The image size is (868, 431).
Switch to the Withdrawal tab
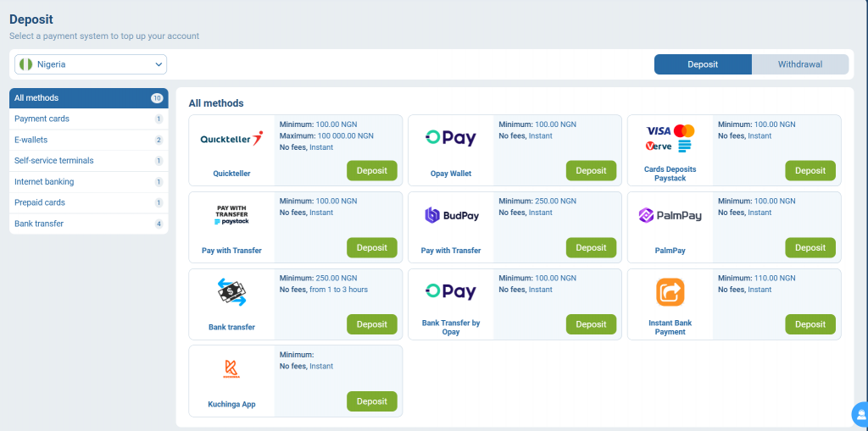[x=800, y=64]
